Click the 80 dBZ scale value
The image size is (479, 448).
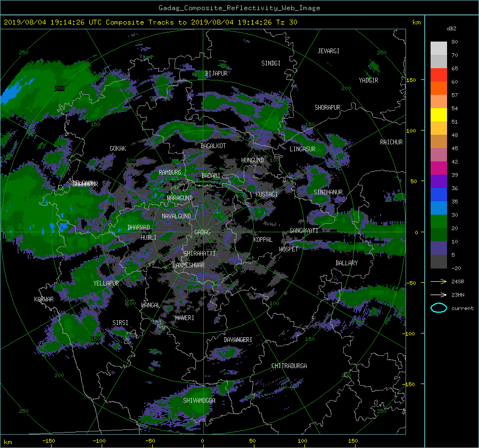(x=455, y=42)
